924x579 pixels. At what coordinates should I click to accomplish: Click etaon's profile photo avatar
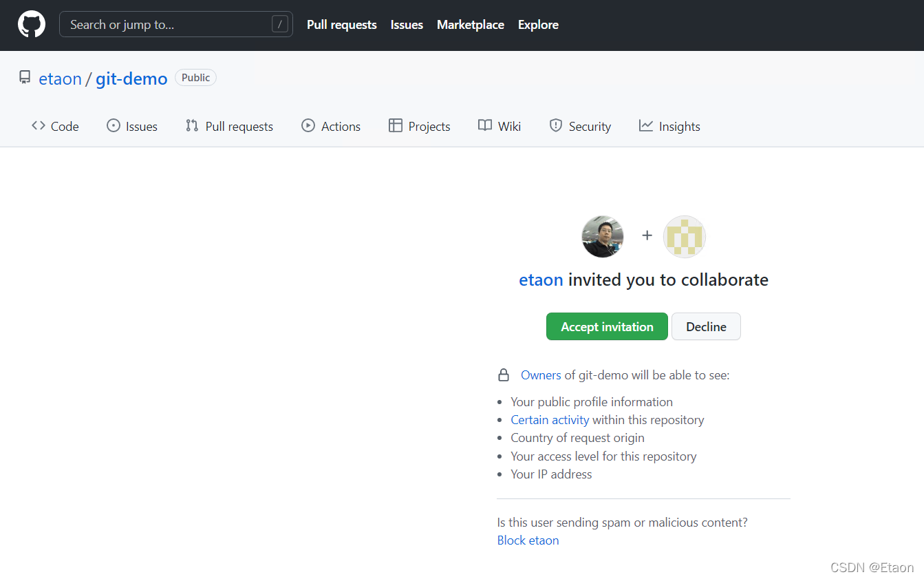pyautogui.click(x=603, y=236)
